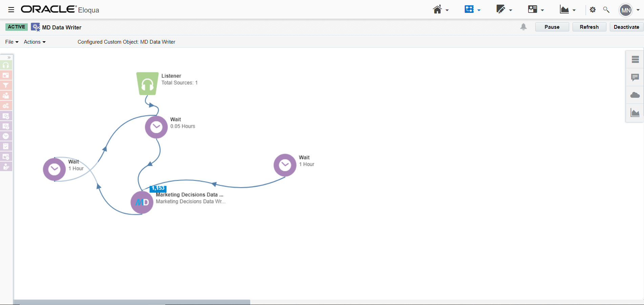The image size is (644, 305).
Task: Open the hamburger navigation menu
Action: click(x=11, y=10)
